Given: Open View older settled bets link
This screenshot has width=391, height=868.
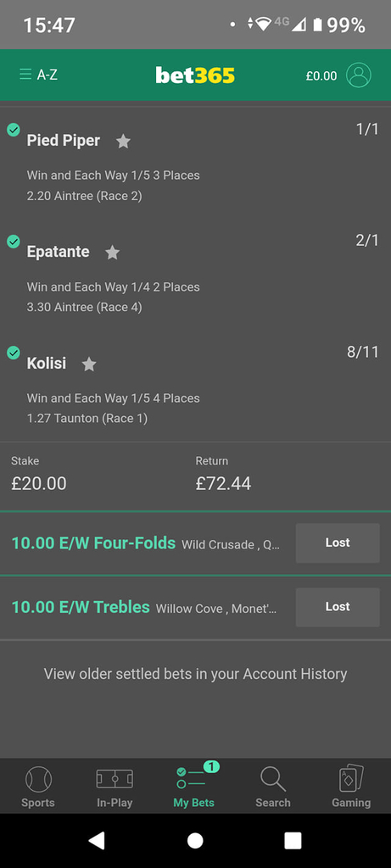Looking at the screenshot, I should click(x=195, y=674).
